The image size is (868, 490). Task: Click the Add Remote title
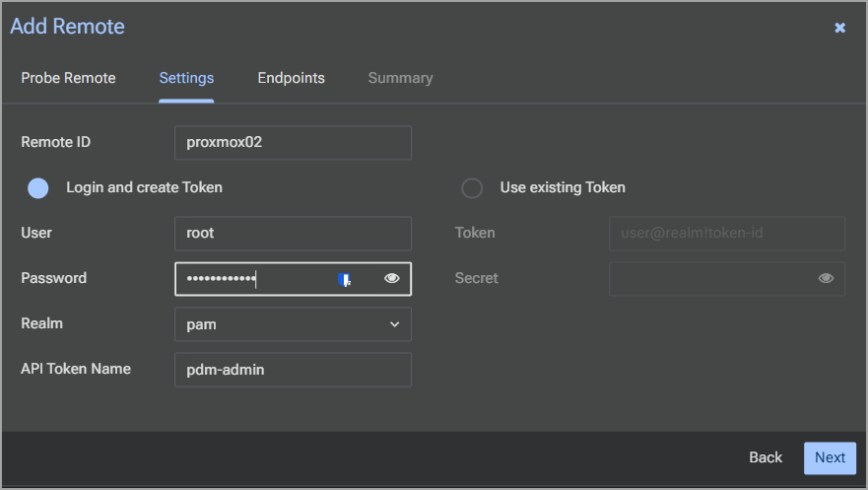(68, 27)
